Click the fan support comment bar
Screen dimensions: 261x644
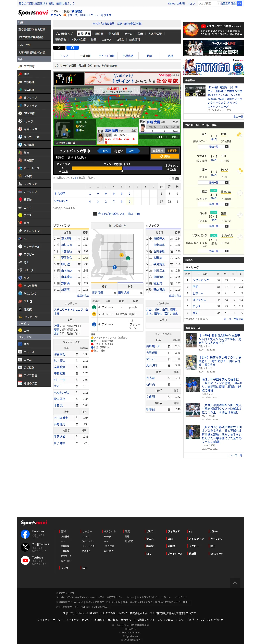(117, 168)
